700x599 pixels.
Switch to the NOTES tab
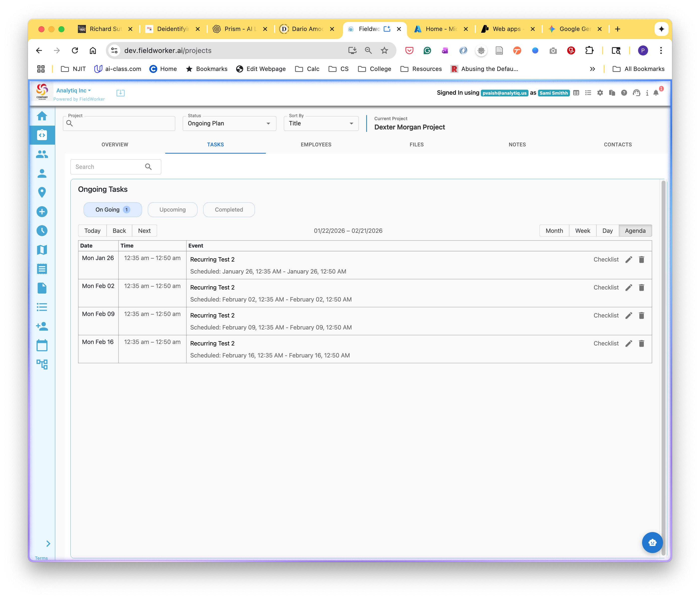point(517,145)
